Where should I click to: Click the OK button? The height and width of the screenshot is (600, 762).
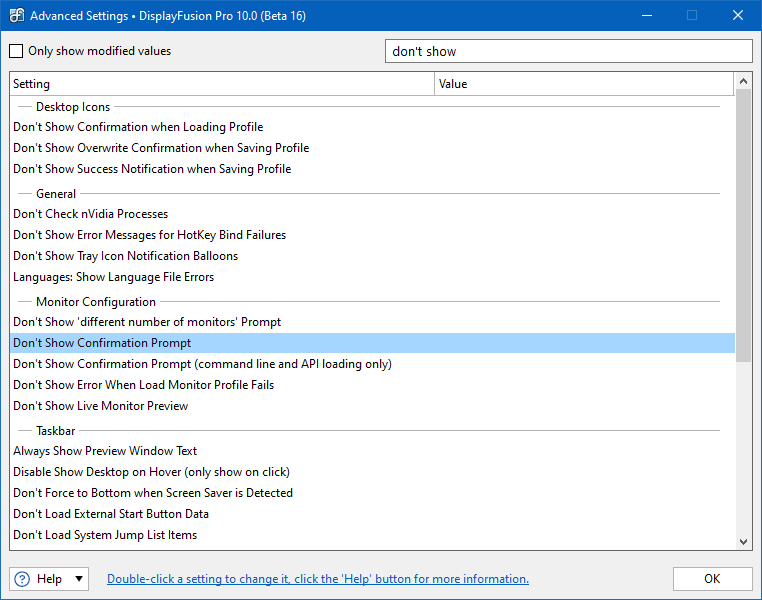click(712, 579)
